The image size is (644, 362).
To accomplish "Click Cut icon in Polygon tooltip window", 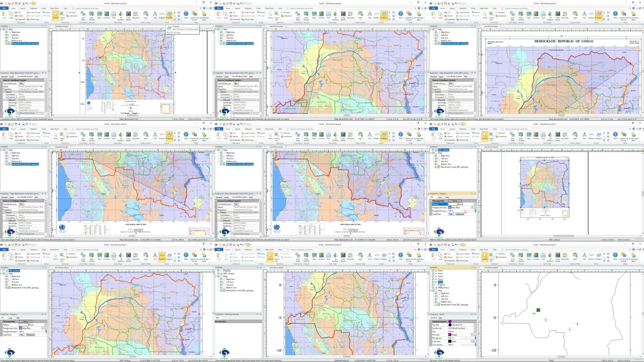I will [x=18, y=12].
